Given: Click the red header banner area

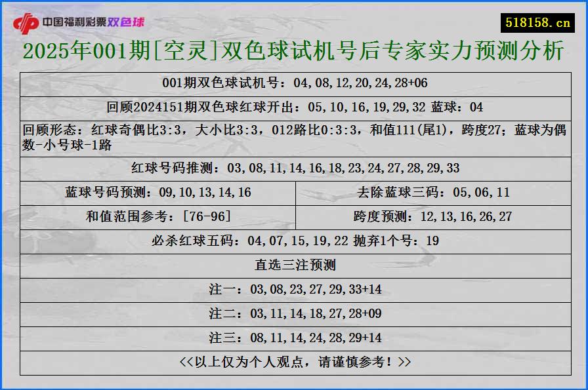Looking at the screenshot, I should [x=294, y=20].
